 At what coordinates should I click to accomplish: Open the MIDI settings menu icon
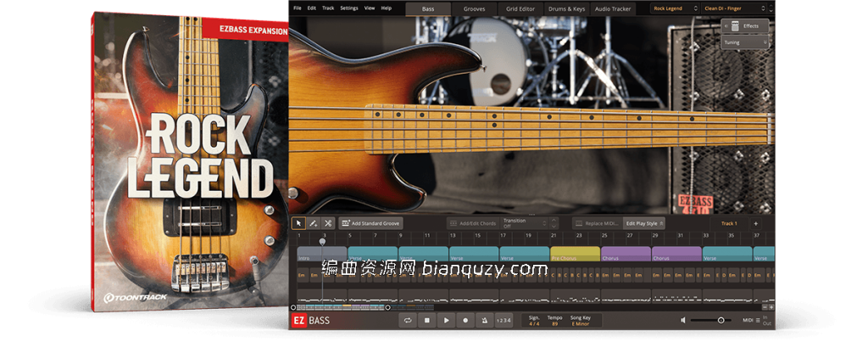(x=758, y=320)
